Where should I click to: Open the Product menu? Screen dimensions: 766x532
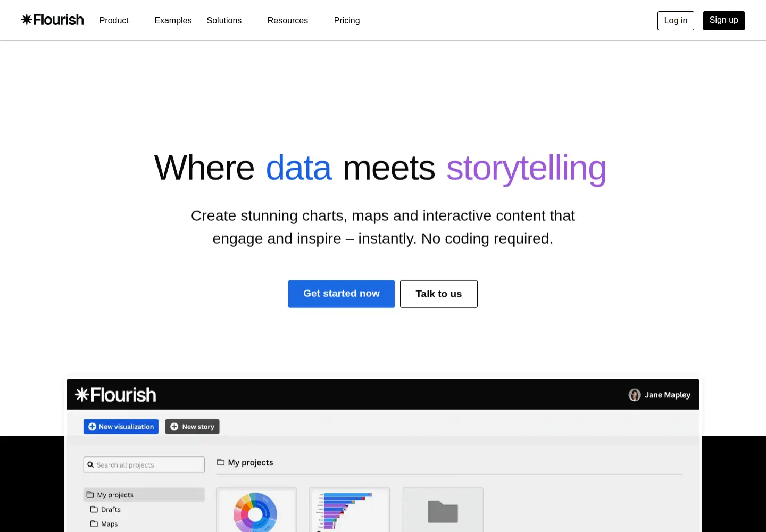pos(114,20)
